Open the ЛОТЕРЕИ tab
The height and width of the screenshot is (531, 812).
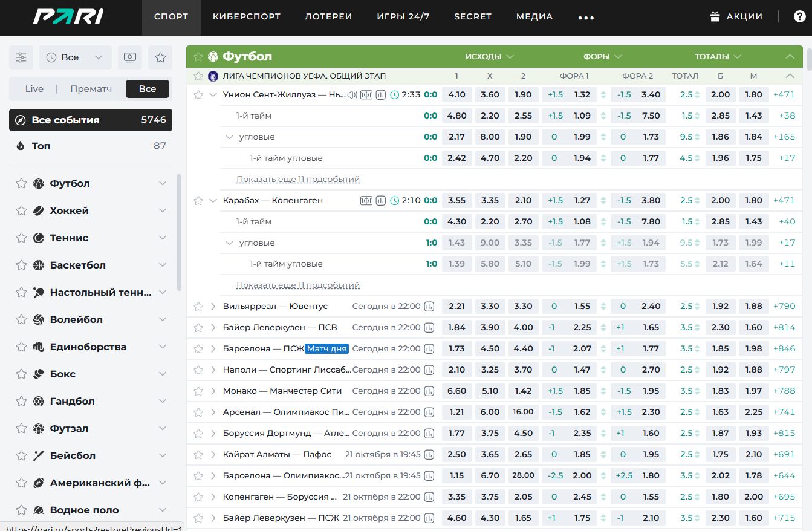pos(328,17)
